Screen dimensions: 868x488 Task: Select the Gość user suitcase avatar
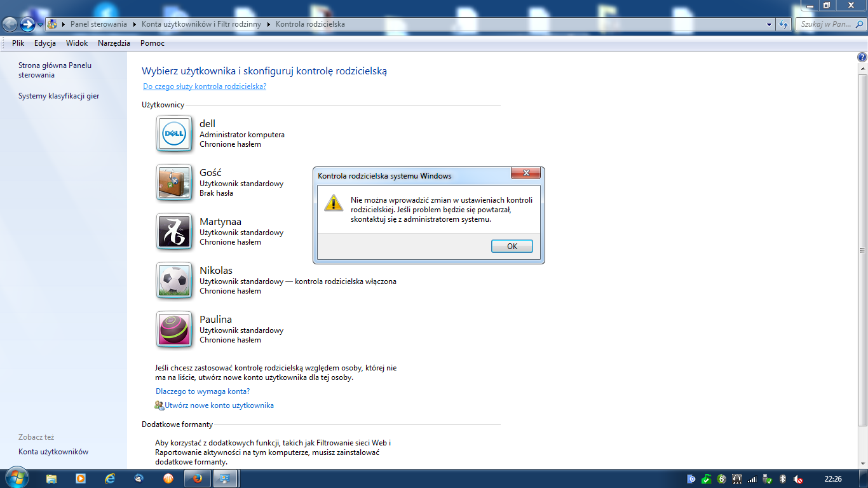coord(174,182)
